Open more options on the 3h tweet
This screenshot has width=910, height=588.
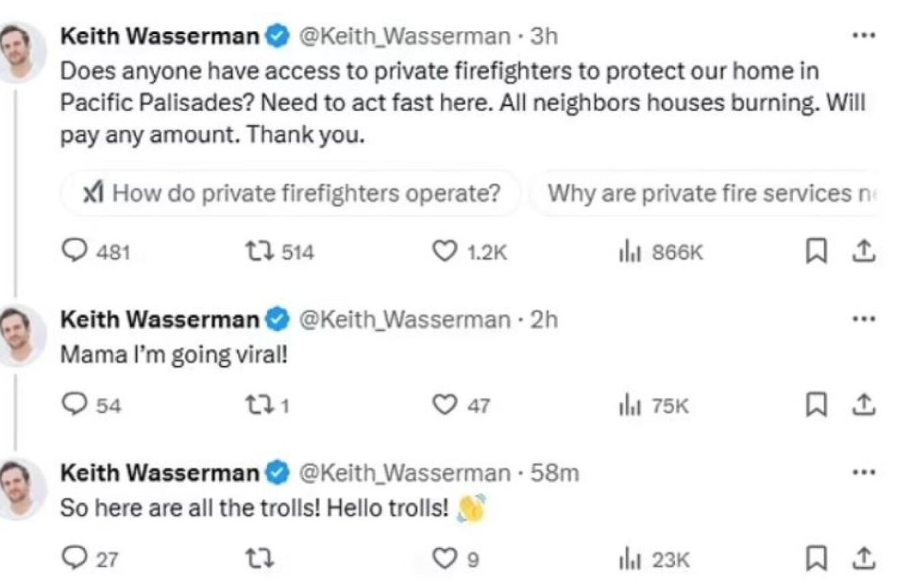coord(864,36)
